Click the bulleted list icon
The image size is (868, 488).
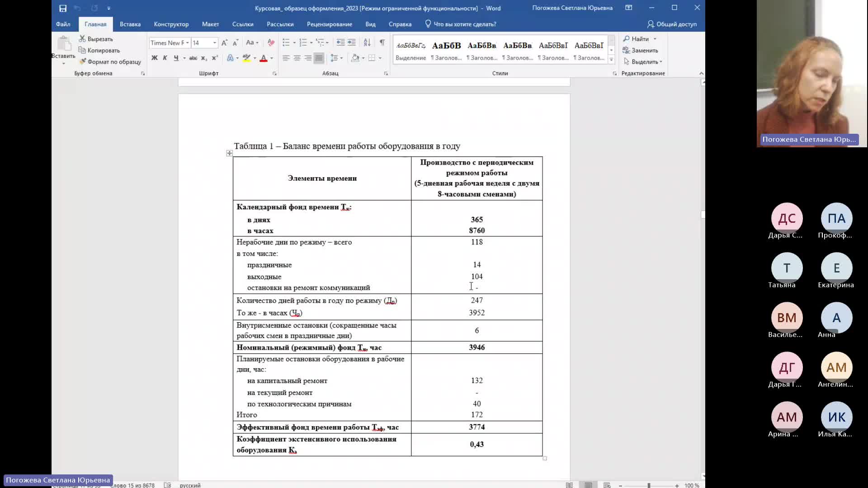(x=286, y=42)
